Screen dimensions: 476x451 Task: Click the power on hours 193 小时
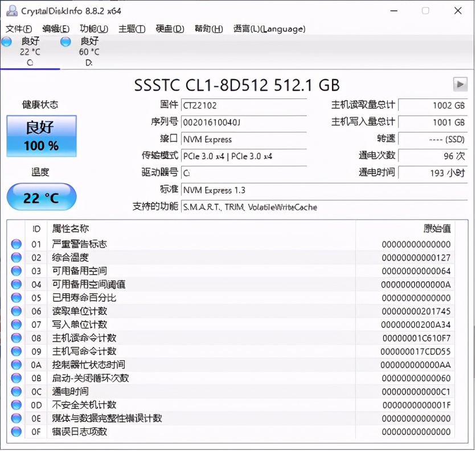tap(433, 173)
